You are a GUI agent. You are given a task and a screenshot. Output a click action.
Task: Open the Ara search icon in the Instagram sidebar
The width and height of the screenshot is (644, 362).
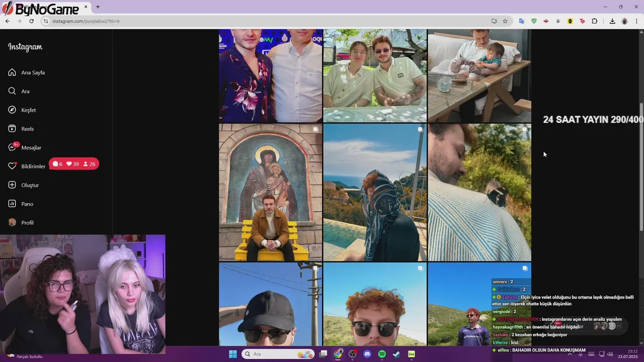[x=12, y=91]
